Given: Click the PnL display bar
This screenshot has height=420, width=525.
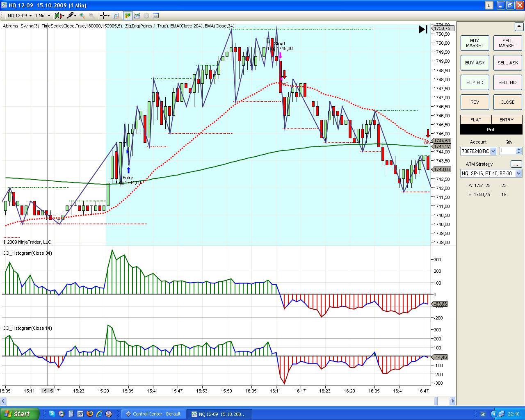Looking at the screenshot, I should click(491, 130).
